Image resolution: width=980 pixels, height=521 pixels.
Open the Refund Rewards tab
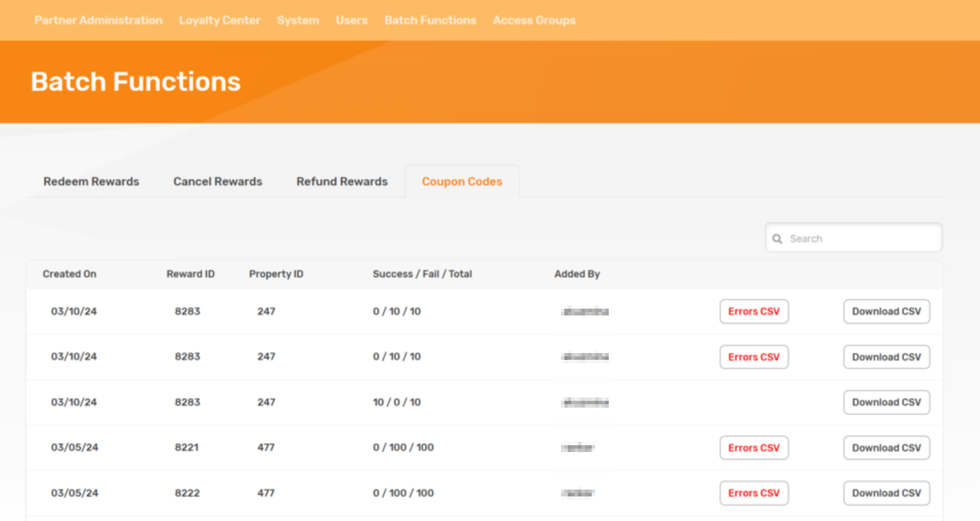[342, 182]
